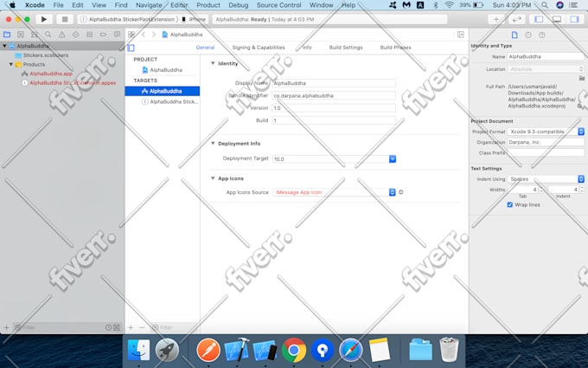Select AlphaBuddha.app in Products
The width and height of the screenshot is (588, 368).
tap(47, 74)
